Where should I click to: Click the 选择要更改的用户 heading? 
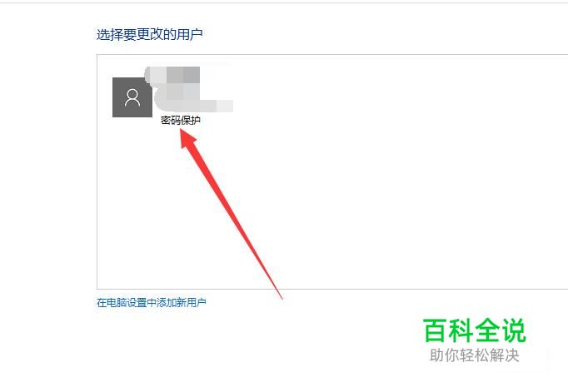tap(149, 35)
